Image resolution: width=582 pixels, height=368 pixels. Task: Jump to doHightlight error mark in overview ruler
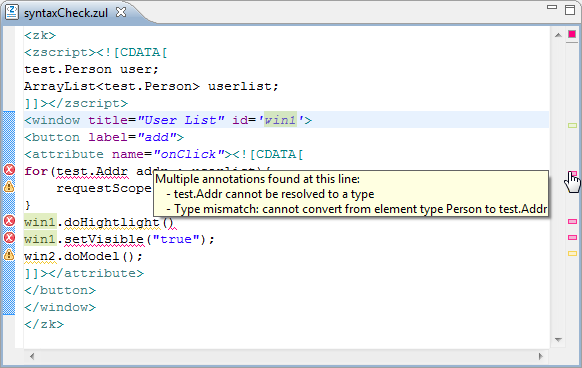click(572, 221)
